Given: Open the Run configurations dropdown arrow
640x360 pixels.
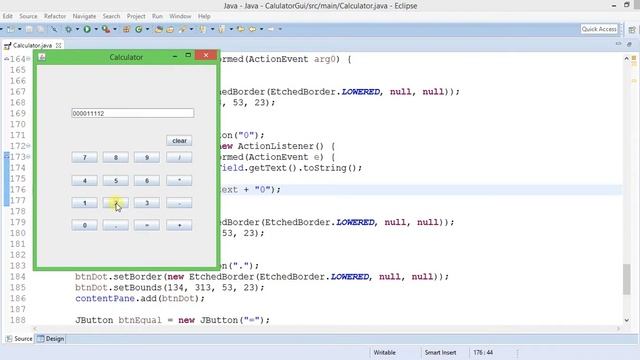Looking at the screenshot, I should (x=96, y=29).
